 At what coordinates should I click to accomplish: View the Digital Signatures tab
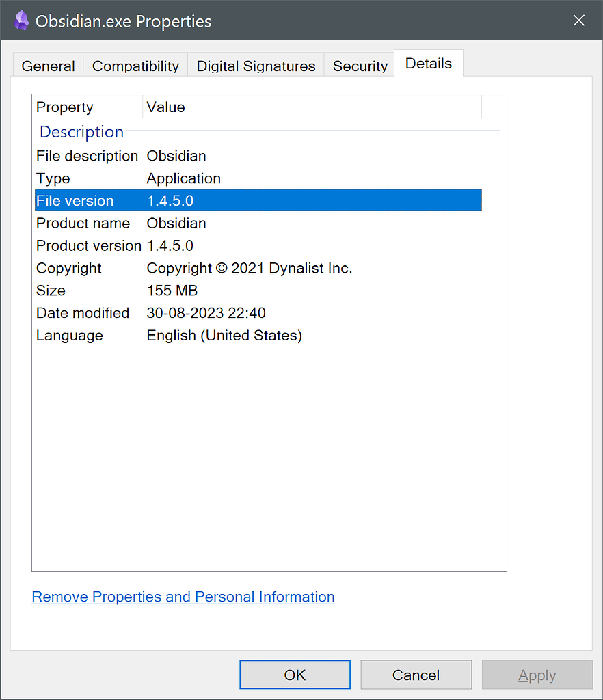pos(255,66)
